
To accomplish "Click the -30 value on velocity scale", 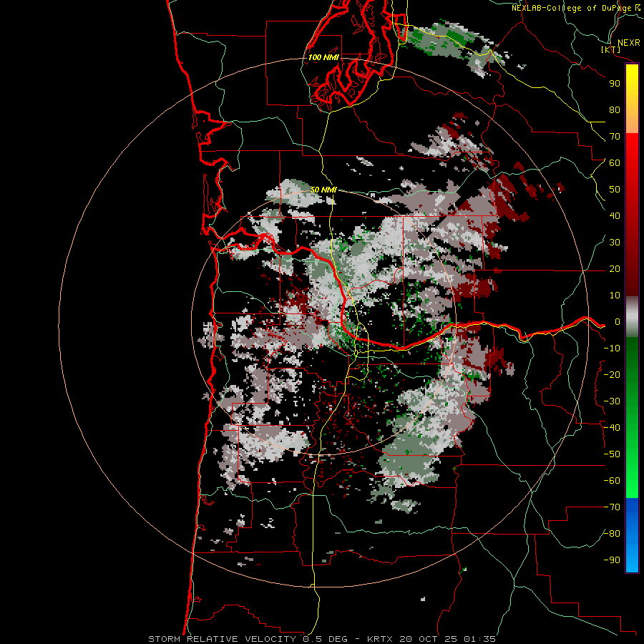I will tap(612, 401).
